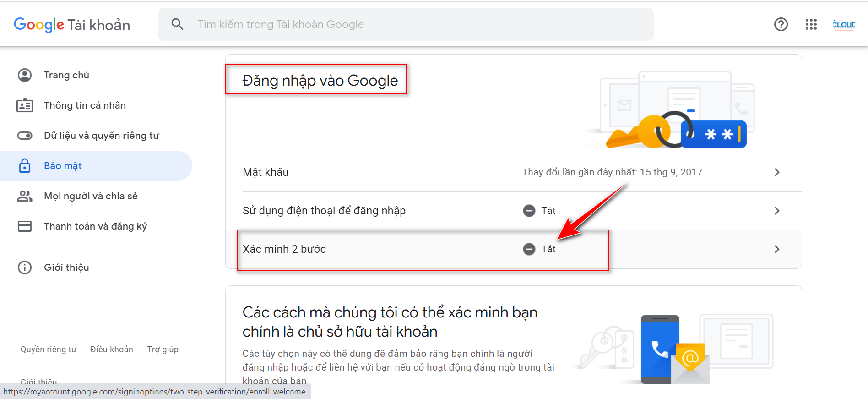868x399 pixels.
Task: Expand the Xác minh 2 bước chevron arrow
Action: (777, 249)
